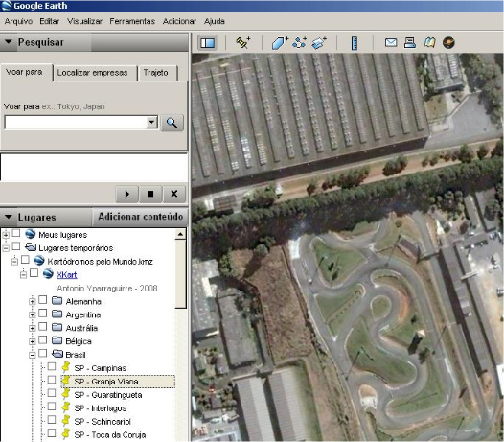The width and height of the screenshot is (504, 442).
Task: Click SP - Toca da Coruja pushpin icon
Action: pos(66,434)
